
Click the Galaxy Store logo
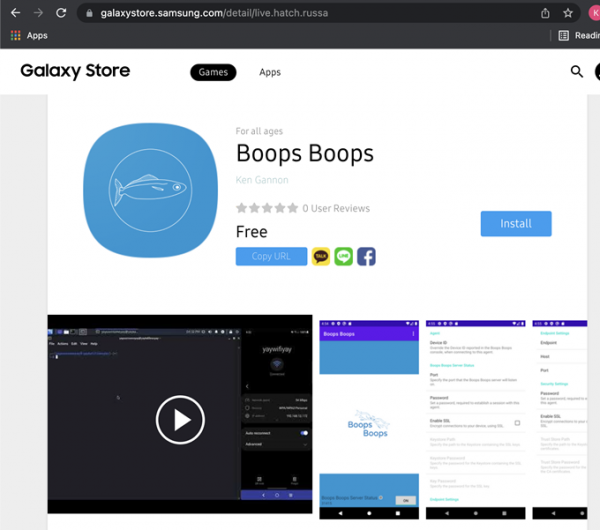75,71
